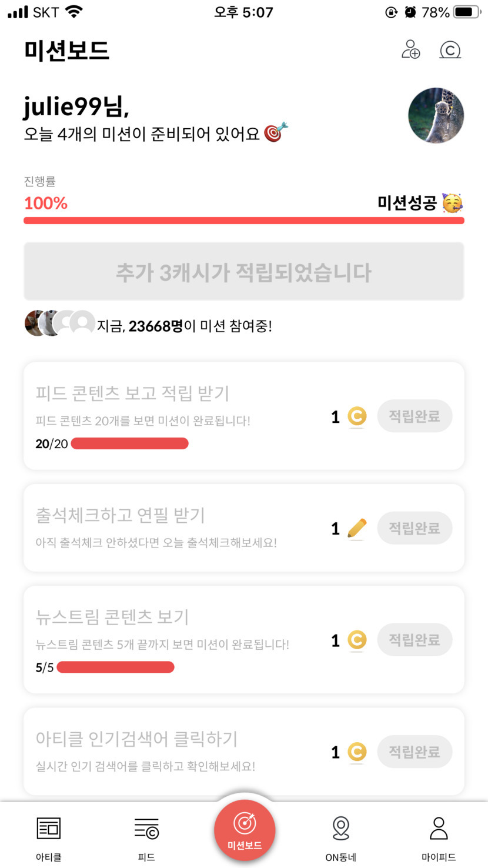
Task: Switch to the 피드 tab
Action: (146, 837)
